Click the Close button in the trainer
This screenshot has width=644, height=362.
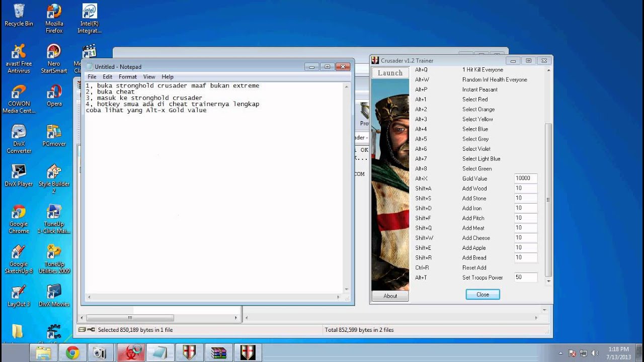[x=482, y=295]
